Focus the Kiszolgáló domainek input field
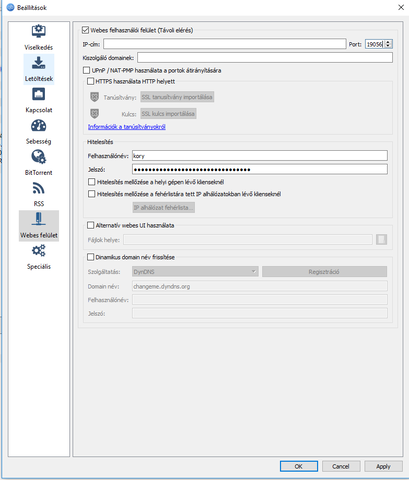The width and height of the screenshot is (409, 480). coord(265,58)
